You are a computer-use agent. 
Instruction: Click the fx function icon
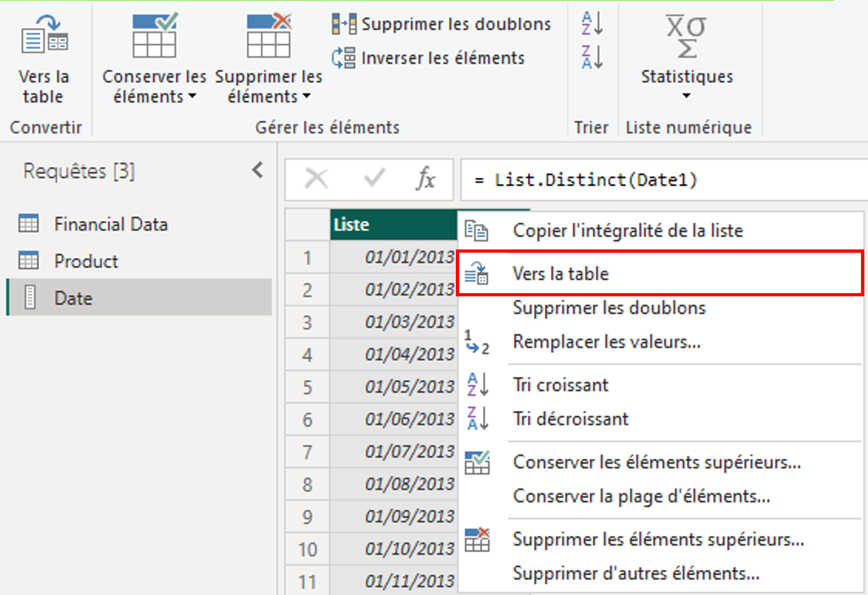tap(425, 179)
